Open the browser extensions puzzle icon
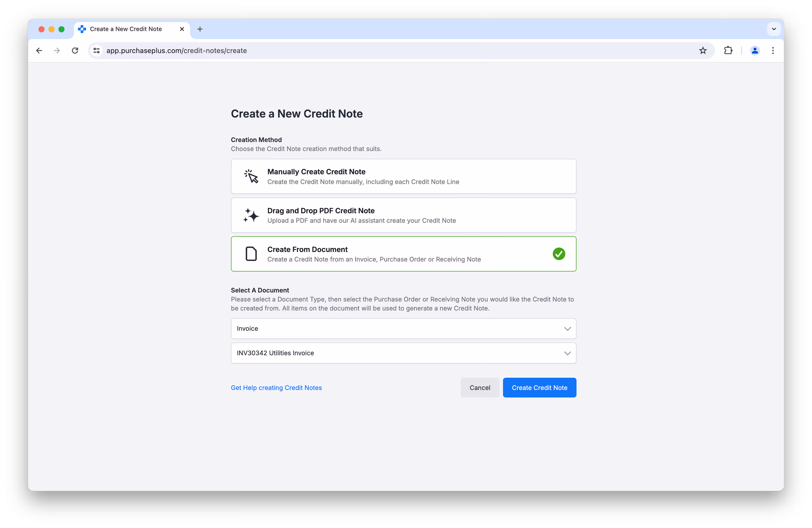Image resolution: width=812 pixels, height=528 pixels. [728, 51]
